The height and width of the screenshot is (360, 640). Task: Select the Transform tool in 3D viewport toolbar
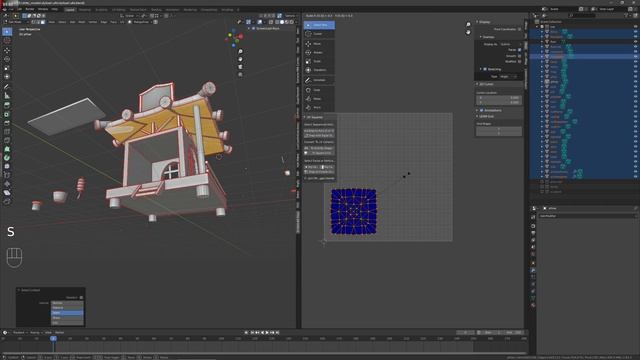pos(7,76)
